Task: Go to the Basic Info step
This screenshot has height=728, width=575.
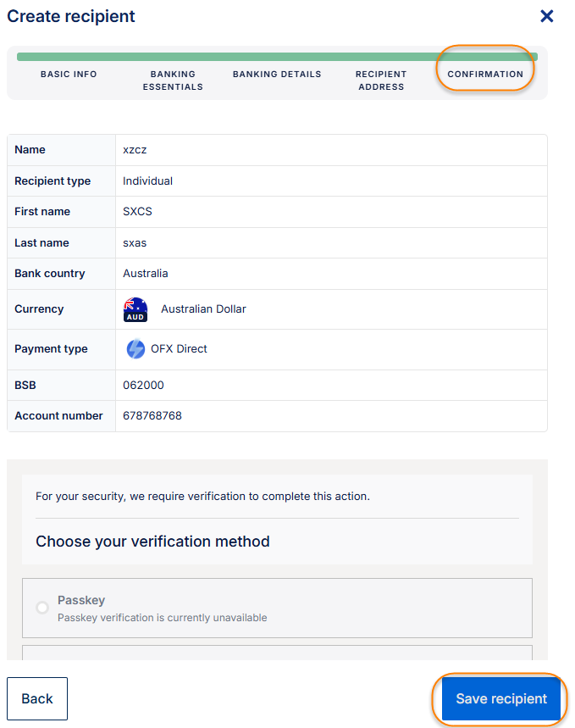Action: point(69,75)
